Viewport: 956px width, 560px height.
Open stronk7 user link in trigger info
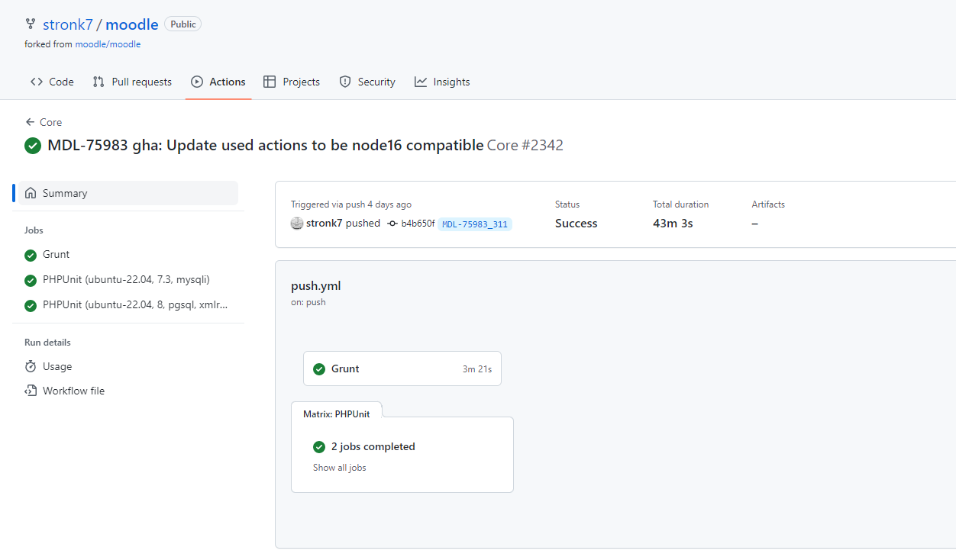[325, 224]
